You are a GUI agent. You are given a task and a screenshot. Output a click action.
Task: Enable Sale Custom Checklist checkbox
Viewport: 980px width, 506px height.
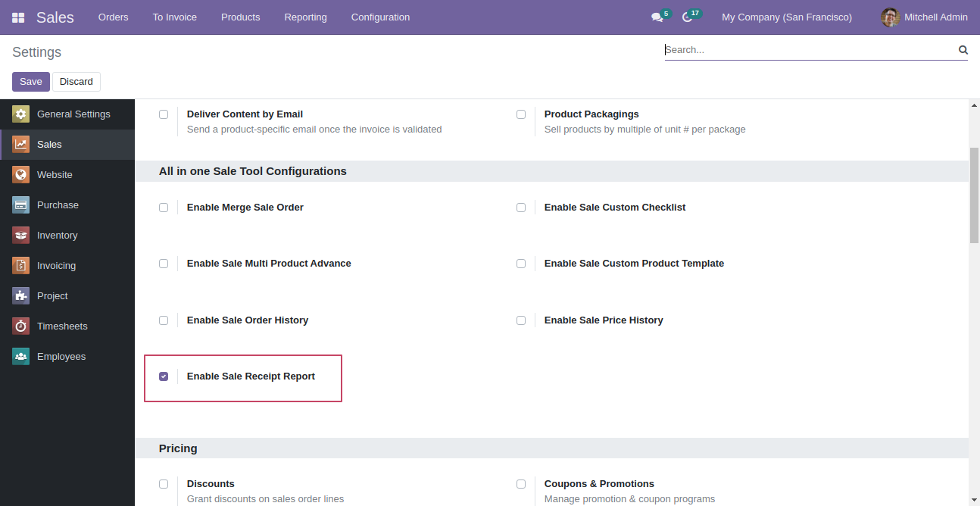[x=521, y=208]
